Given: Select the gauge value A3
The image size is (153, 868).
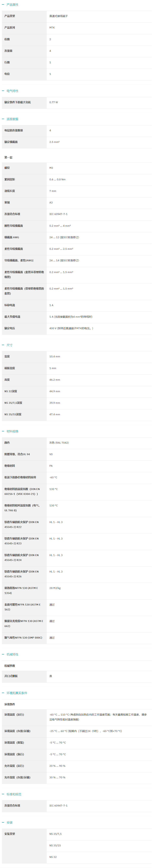Looking at the screenshot, I should pyautogui.click(x=51, y=202).
